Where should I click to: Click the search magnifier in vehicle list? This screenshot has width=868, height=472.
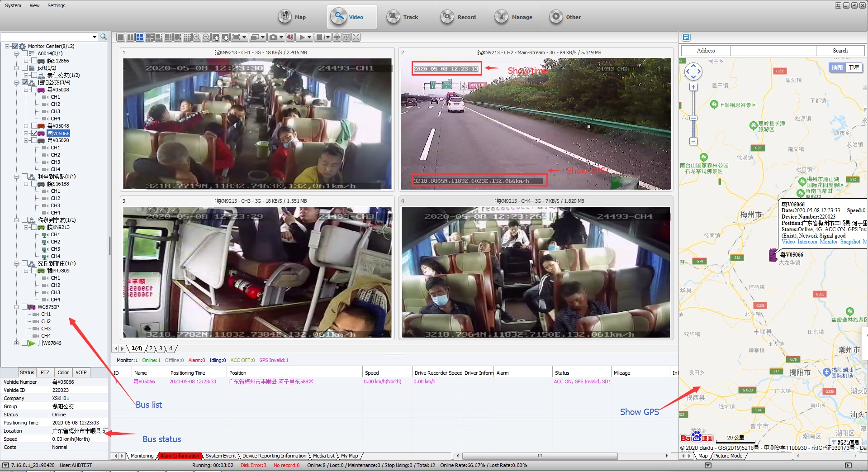(104, 37)
